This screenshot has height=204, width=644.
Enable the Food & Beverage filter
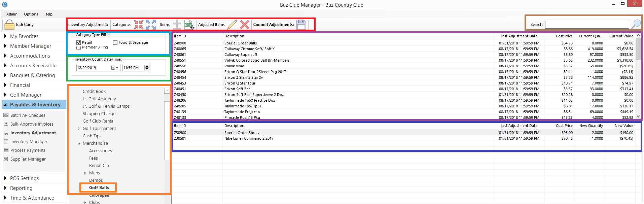tap(115, 42)
